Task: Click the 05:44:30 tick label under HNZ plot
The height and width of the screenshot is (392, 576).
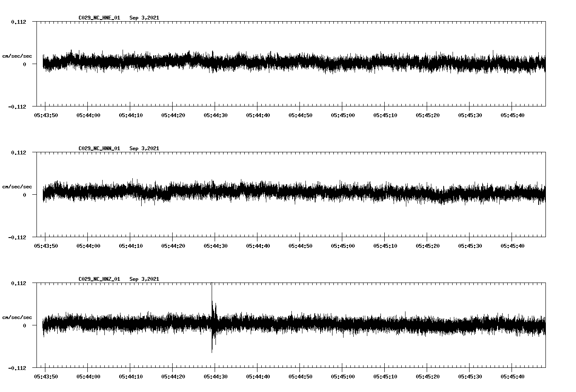Action: (x=215, y=377)
